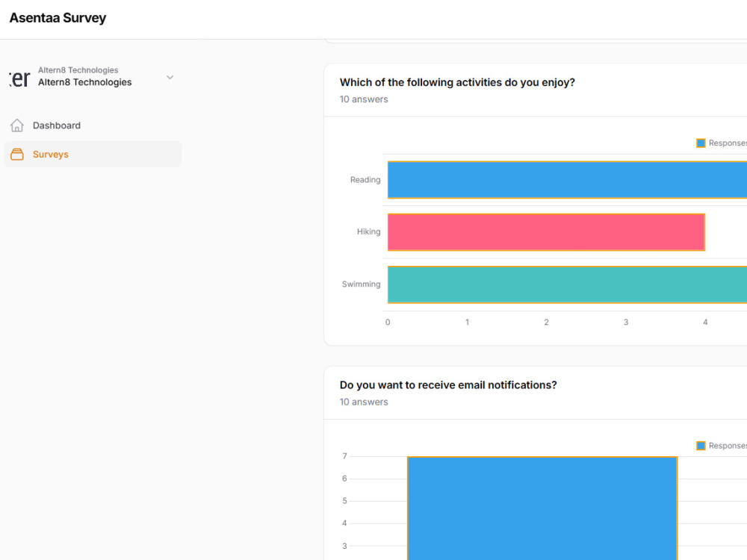747x560 pixels.
Task: Toggle Responses legend in email notifications chart
Action: click(x=722, y=446)
